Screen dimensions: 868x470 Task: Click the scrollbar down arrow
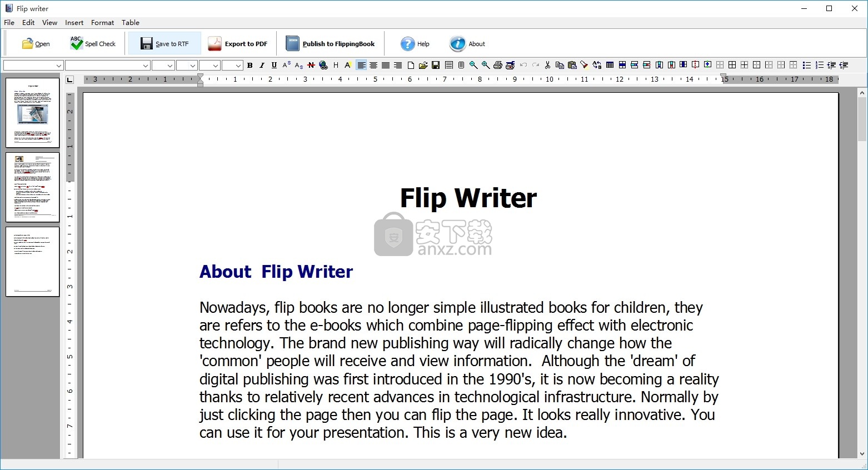click(862, 453)
